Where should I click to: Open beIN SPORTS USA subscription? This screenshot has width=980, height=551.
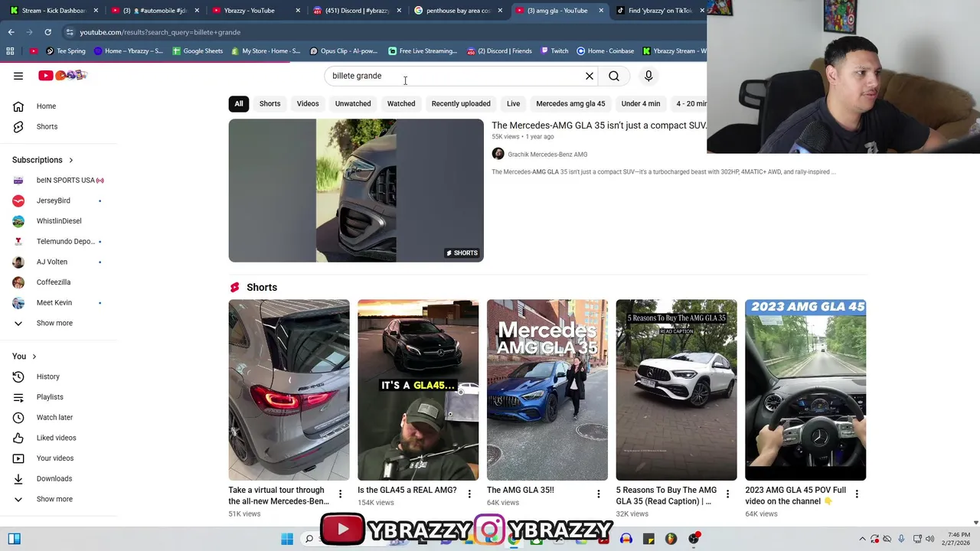(58, 180)
